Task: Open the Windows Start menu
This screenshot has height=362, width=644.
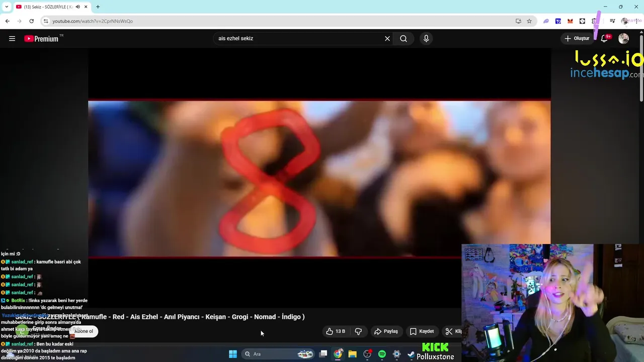Action: pyautogui.click(x=233, y=354)
